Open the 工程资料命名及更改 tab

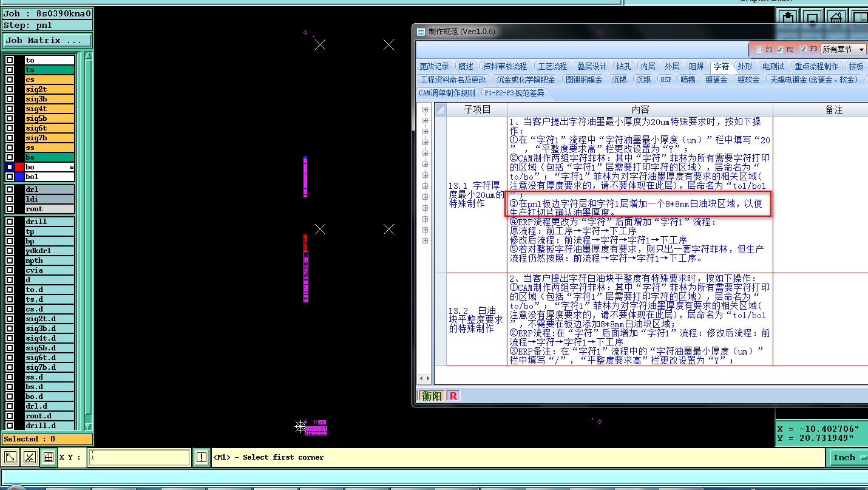[x=453, y=80]
